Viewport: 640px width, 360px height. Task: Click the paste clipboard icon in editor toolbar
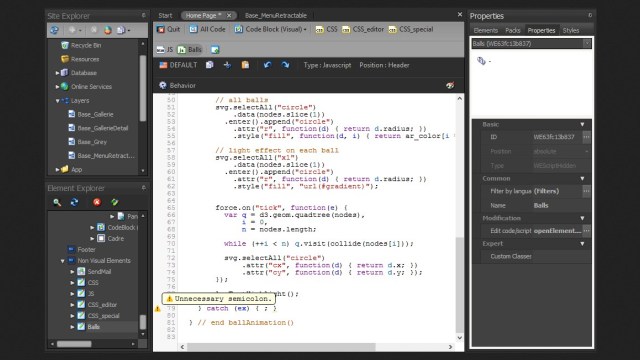[245, 65]
